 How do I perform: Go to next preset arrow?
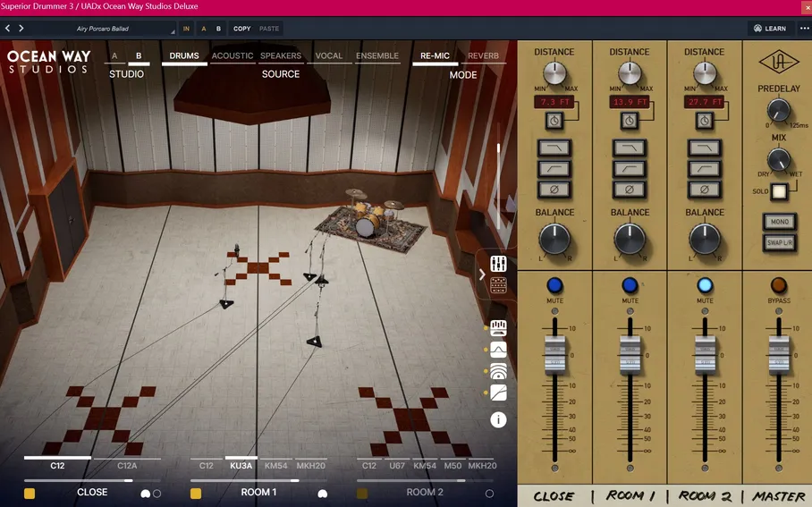coord(21,29)
